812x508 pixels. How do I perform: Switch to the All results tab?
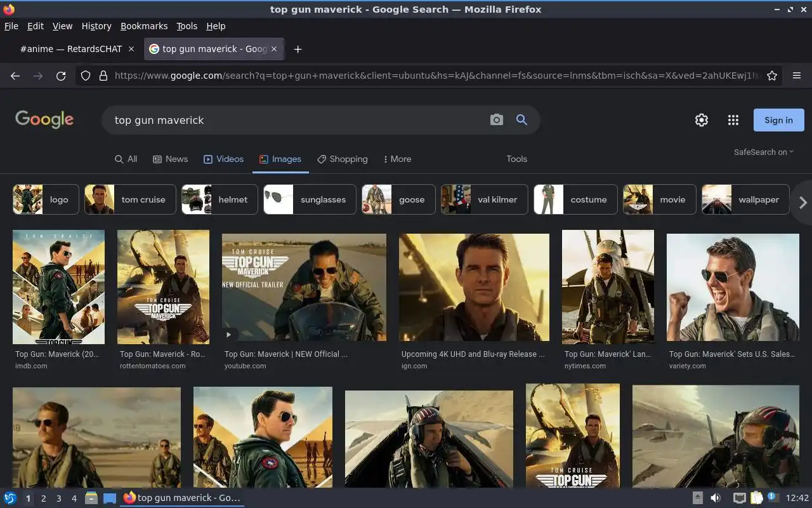pyautogui.click(x=126, y=159)
